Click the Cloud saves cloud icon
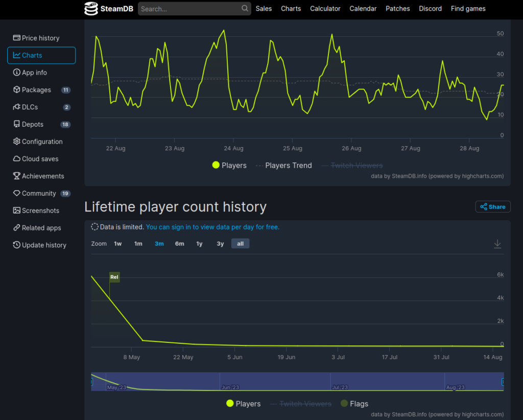This screenshot has height=420, width=523. coord(17,159)
